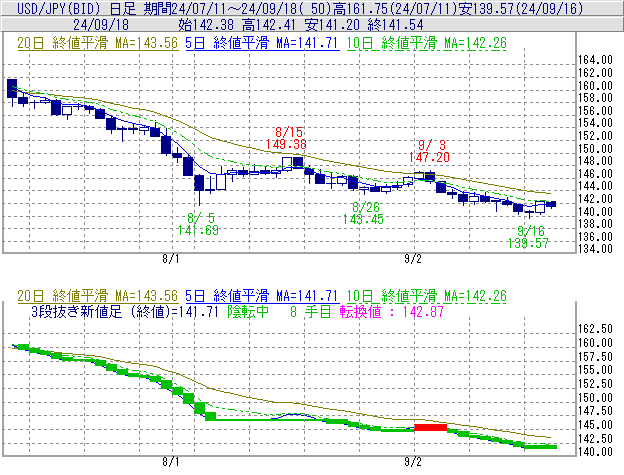Click the 134.00 price axis label

click(595, 249)
